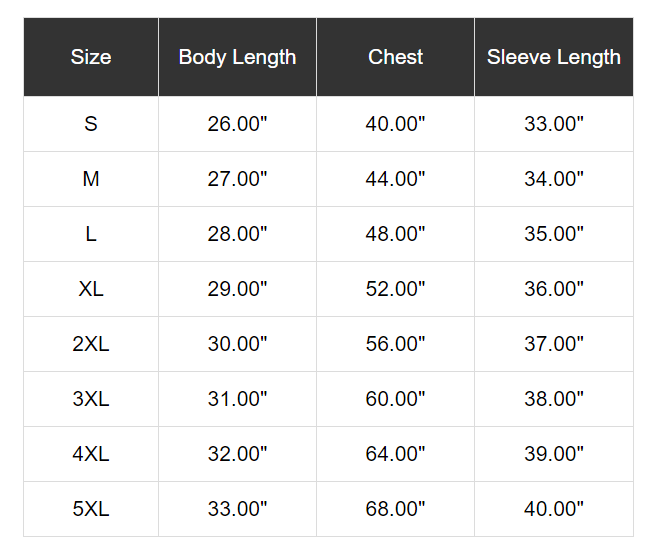Select the S size cell
Screen dimensions: 647x548
click(91, 124)
